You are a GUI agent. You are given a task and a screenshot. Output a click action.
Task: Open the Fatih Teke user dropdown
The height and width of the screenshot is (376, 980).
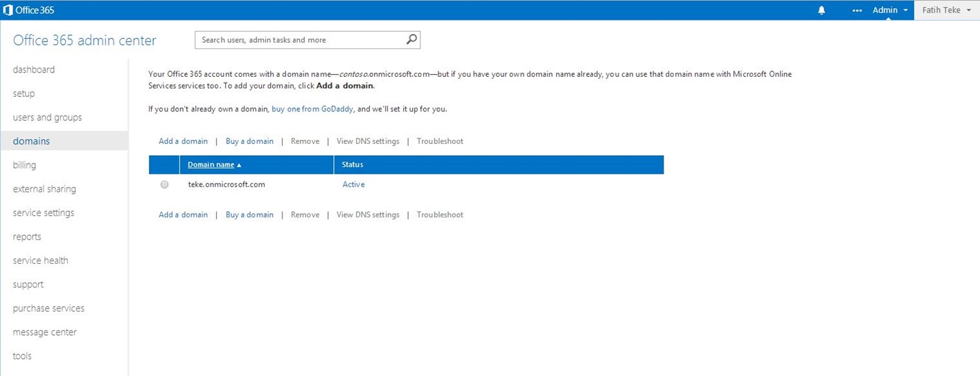point(946,10)
